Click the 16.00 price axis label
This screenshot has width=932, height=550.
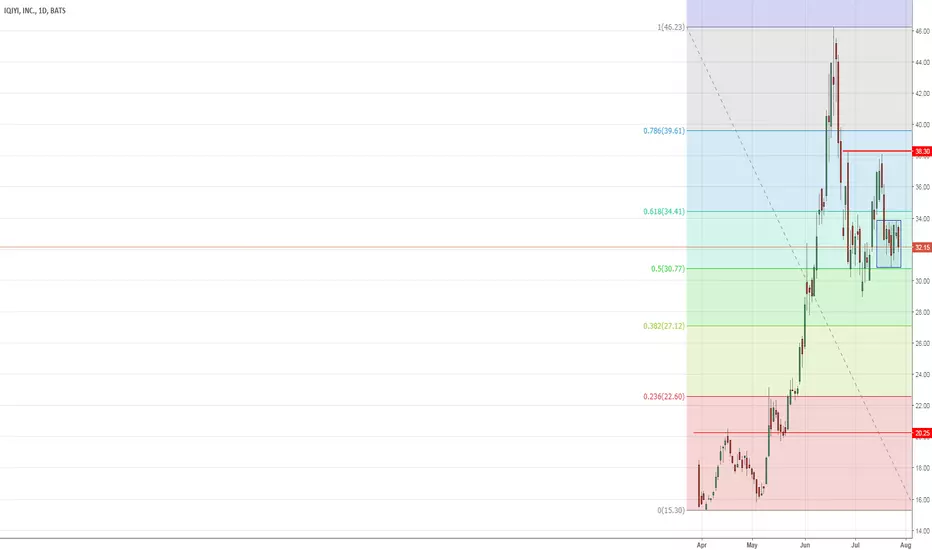click(922, 500)
